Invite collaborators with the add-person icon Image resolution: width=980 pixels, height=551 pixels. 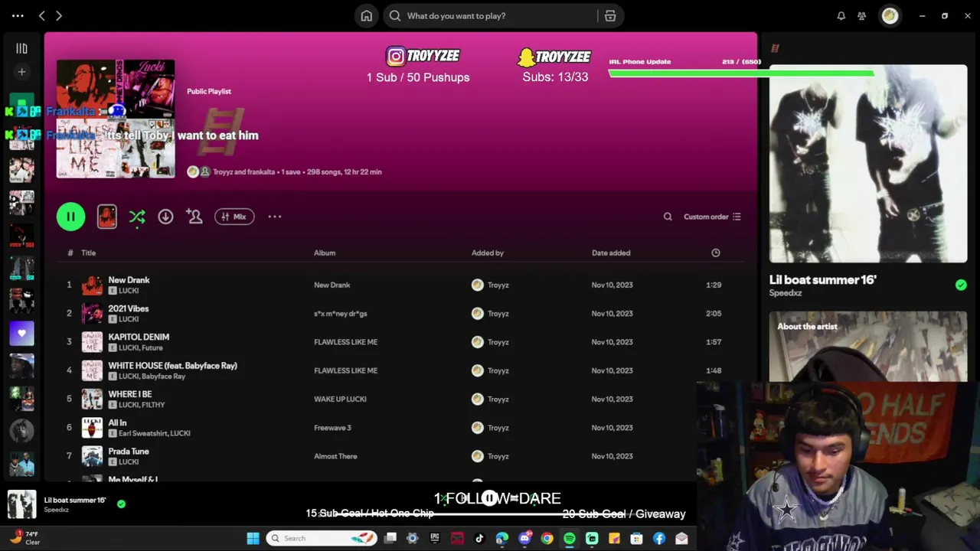pyautogui.click(x=194, y=217)
